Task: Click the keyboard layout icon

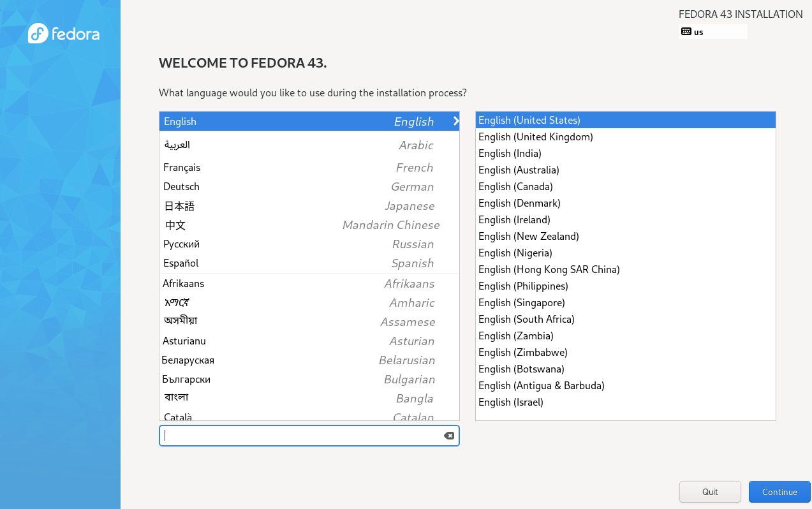Action: [686, 32]
